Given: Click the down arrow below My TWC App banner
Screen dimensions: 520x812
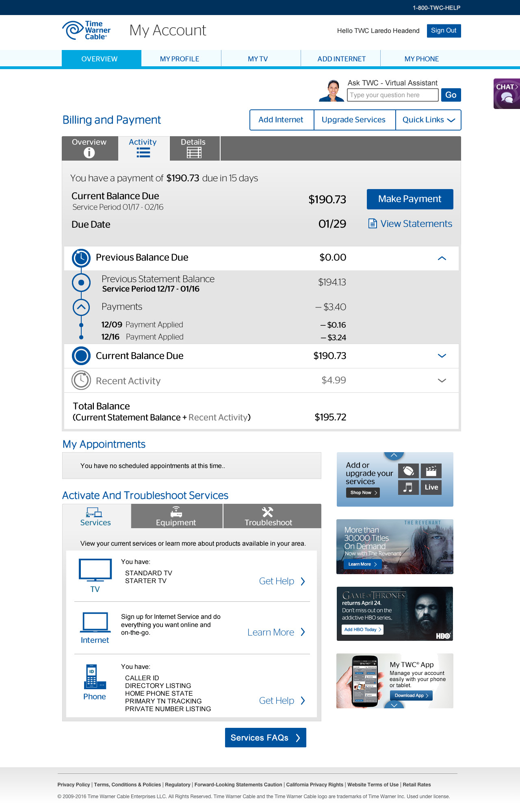Looking at the screenshot, I should [394, 705].
